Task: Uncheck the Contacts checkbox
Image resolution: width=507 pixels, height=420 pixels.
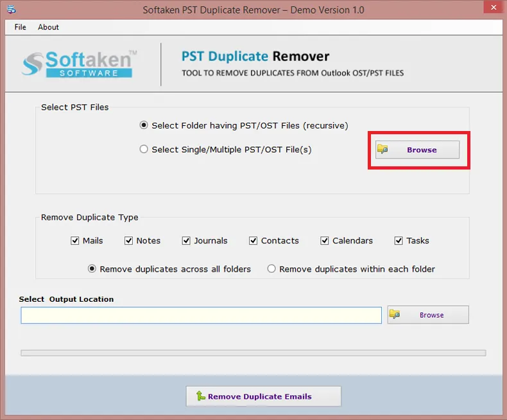Action: pyautogui.click(x=253, y=241)
